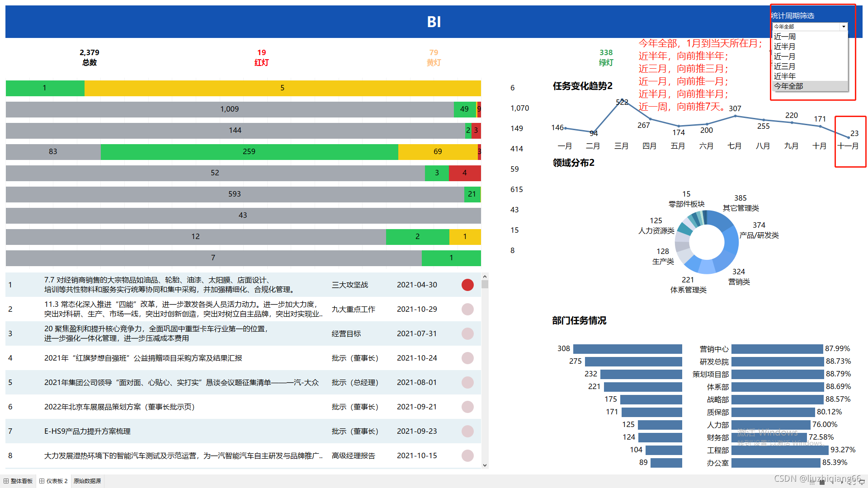
Task: Click green 259 segment in stacked bar
Action: pyautogui.click(x=249, y=152)
